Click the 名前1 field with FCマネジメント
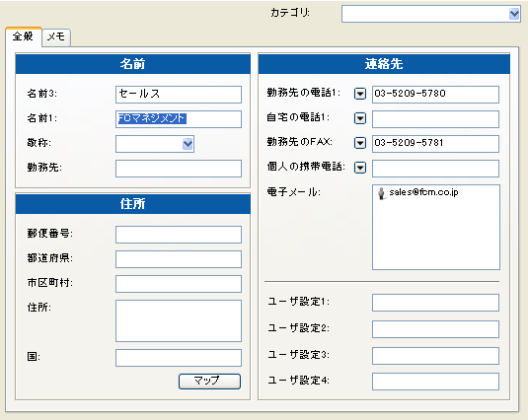 coord(179,119)
